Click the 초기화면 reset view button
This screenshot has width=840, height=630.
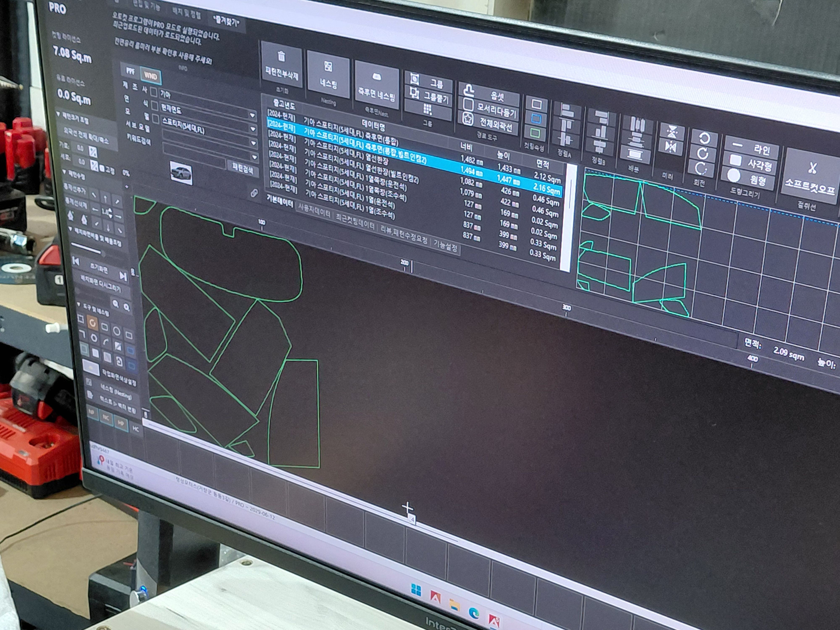point(100,269)
